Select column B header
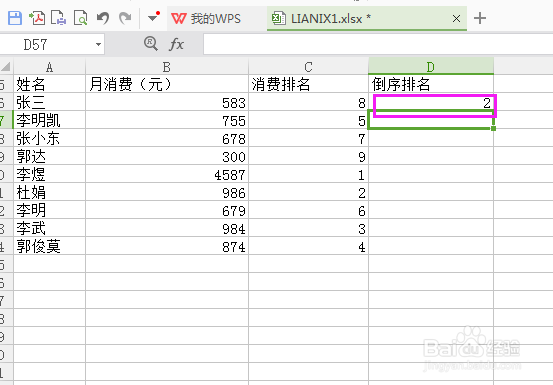553x385 pixels. (x=167, y=66)
